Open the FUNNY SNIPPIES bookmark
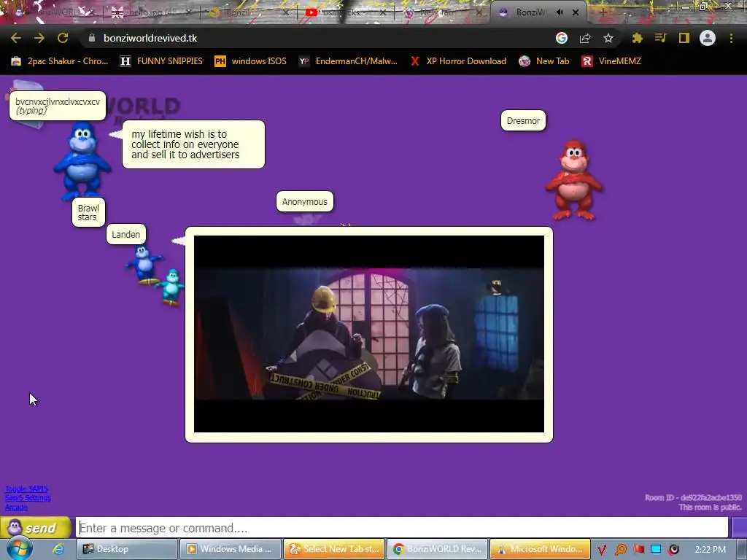This screenshot has height=560, width=747. coord(161,61)
